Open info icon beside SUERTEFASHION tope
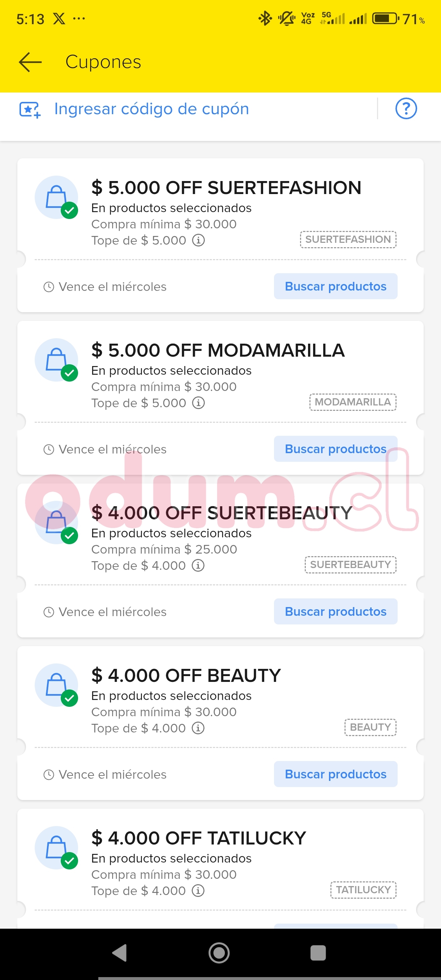Image resolution: width=441 pixels, height=980 pixels. [x=198, y=240]
